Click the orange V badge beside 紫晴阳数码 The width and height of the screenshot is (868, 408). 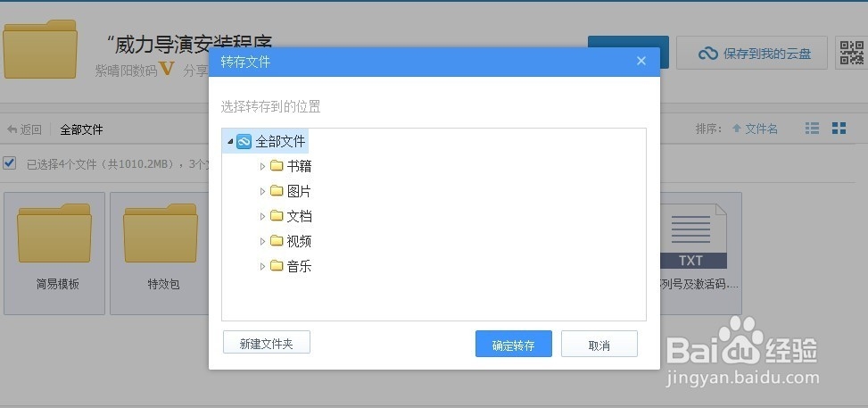pyautogui.click(x=167, y=70)
